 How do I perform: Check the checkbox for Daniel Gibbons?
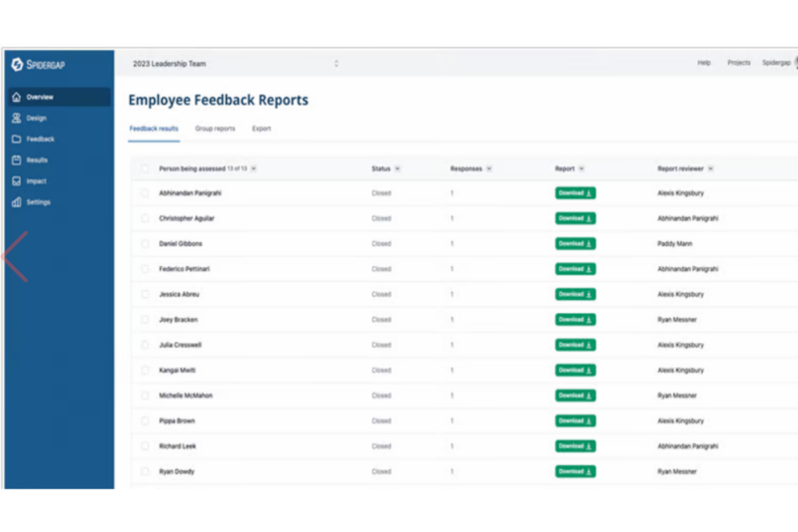point(144,243)
